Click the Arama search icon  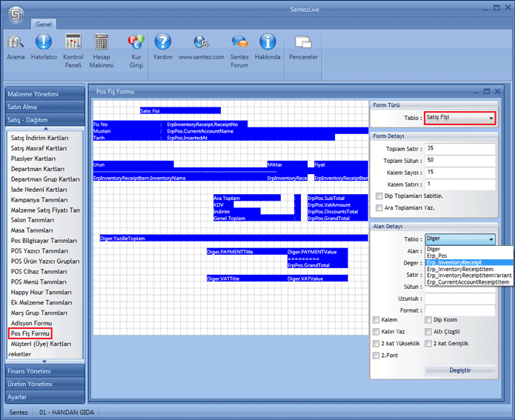(x=16, y=43)
